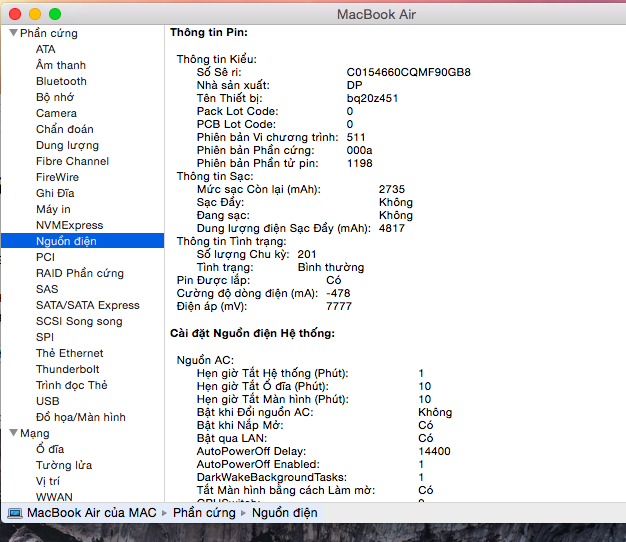Click serial number C0154660CQMF90GB8
This screenshot has height=542, width=626.
[x=408, y=72]
